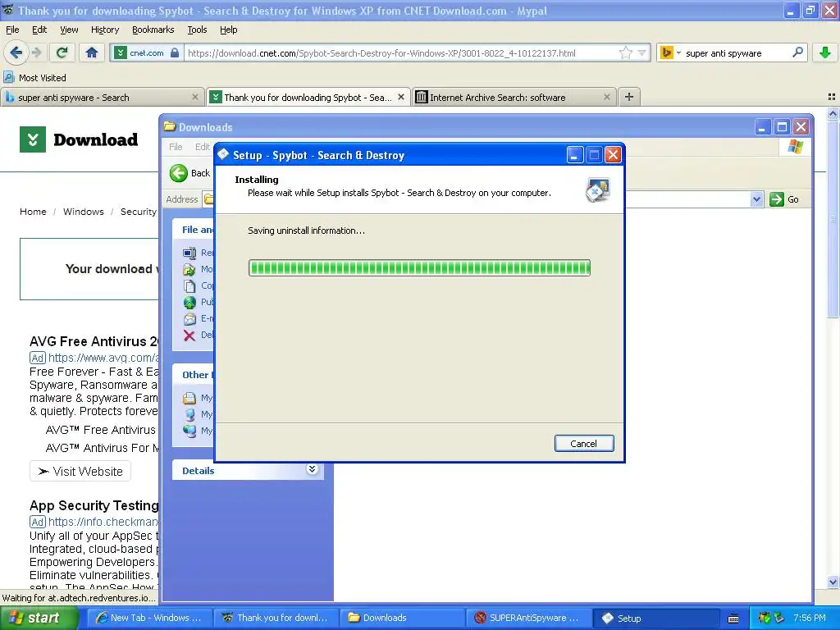Go to the browser Home page icon
This screenshot has height=630, width=840.
click(x=92, y=52)
